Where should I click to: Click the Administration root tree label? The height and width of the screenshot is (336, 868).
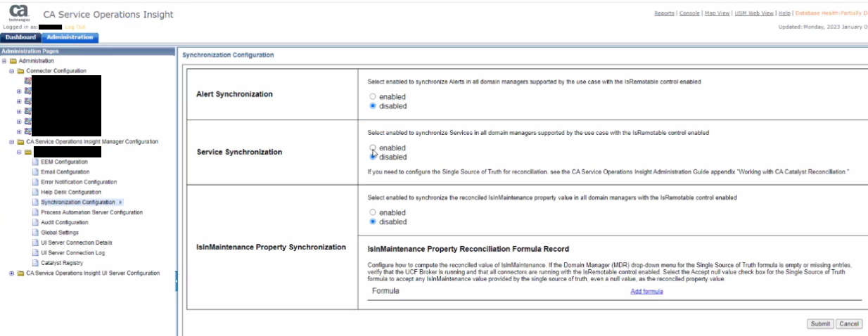coord(36,61)
